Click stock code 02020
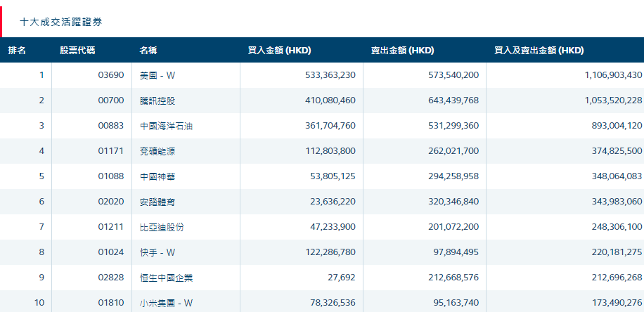This screenshot has height=312, width=644. (111, 202)
